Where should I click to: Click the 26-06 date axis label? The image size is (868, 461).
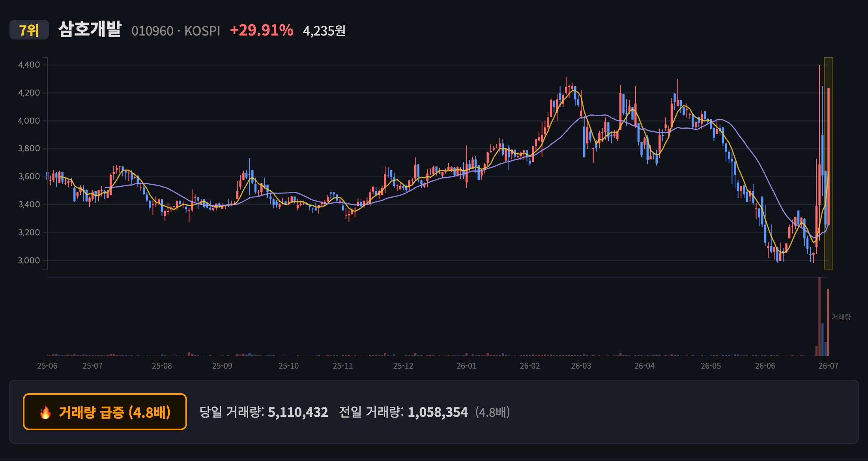click(x=765, y=366)
